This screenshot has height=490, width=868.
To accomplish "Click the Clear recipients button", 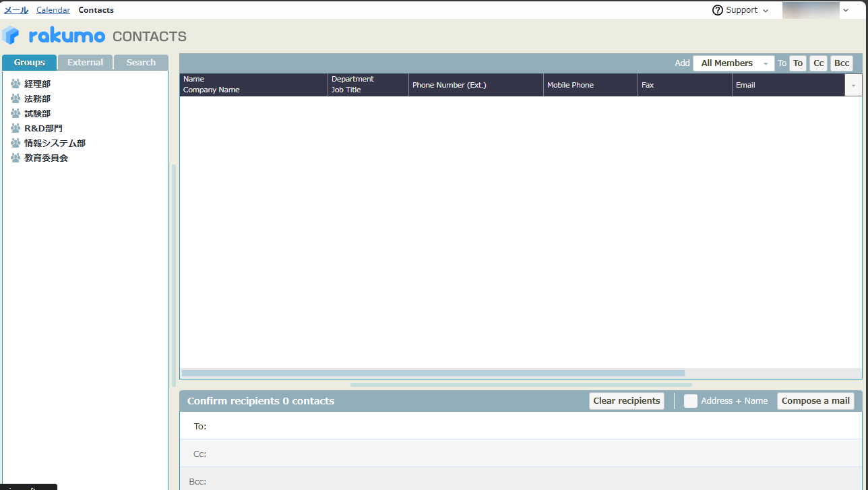I will pos(627,401).
